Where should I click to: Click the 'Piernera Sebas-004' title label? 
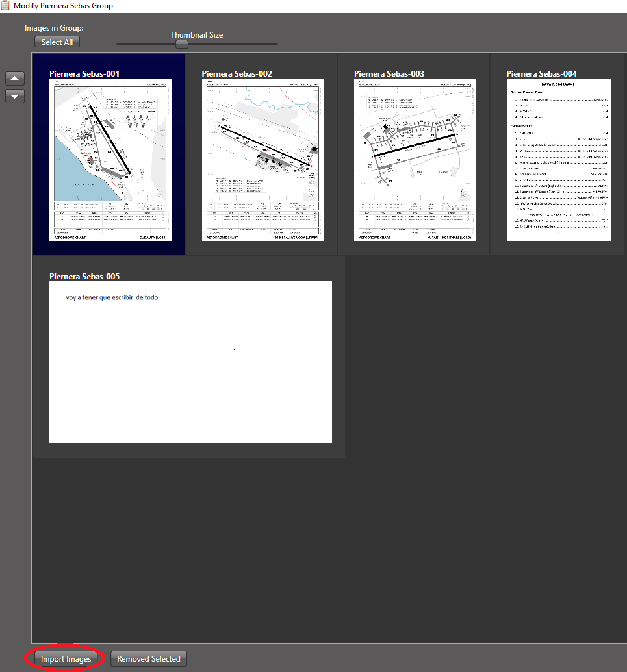coord(541,74)
